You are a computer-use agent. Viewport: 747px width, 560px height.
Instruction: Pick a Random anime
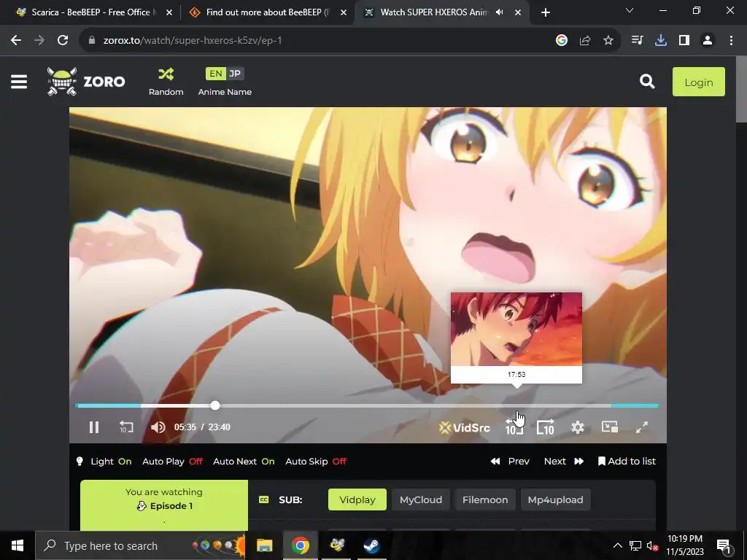coord(166,82)
